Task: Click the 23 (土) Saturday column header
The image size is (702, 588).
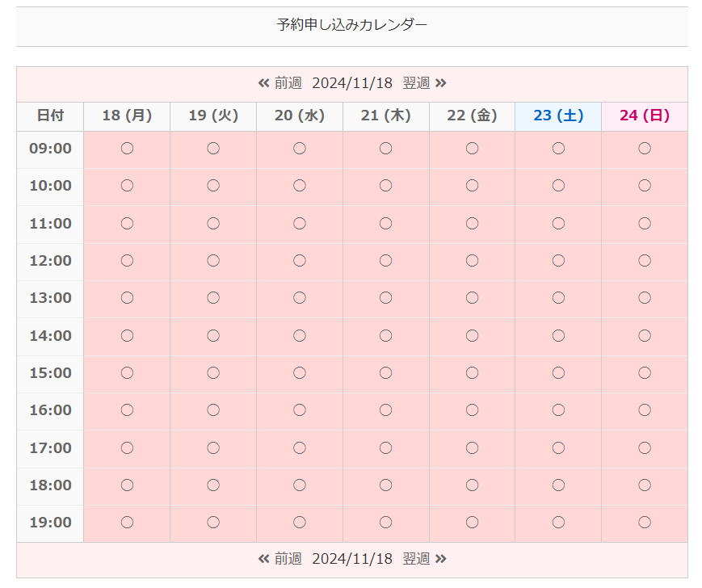Action: [558, 115]
